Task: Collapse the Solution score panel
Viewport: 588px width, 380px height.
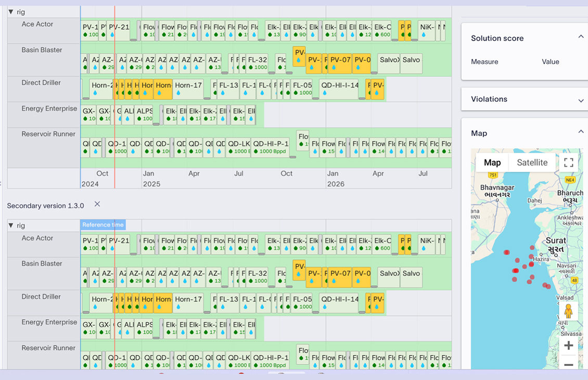Action: tap(581, 36)
